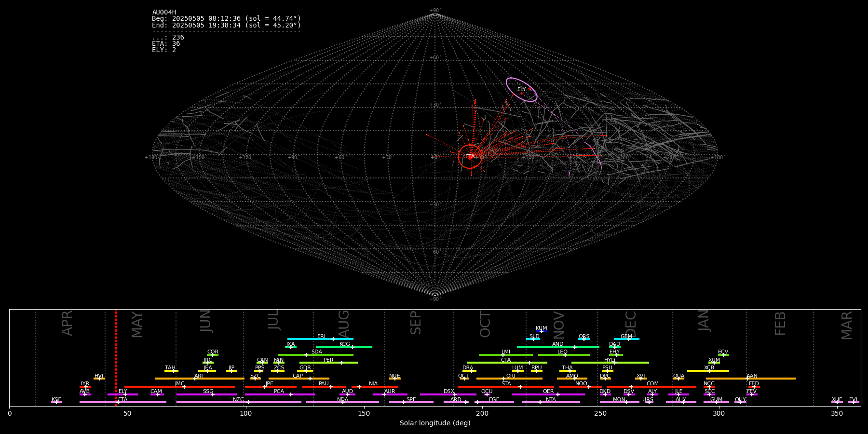Click the NUE shower label
The image size is (868, 434).
coord(394,376)
